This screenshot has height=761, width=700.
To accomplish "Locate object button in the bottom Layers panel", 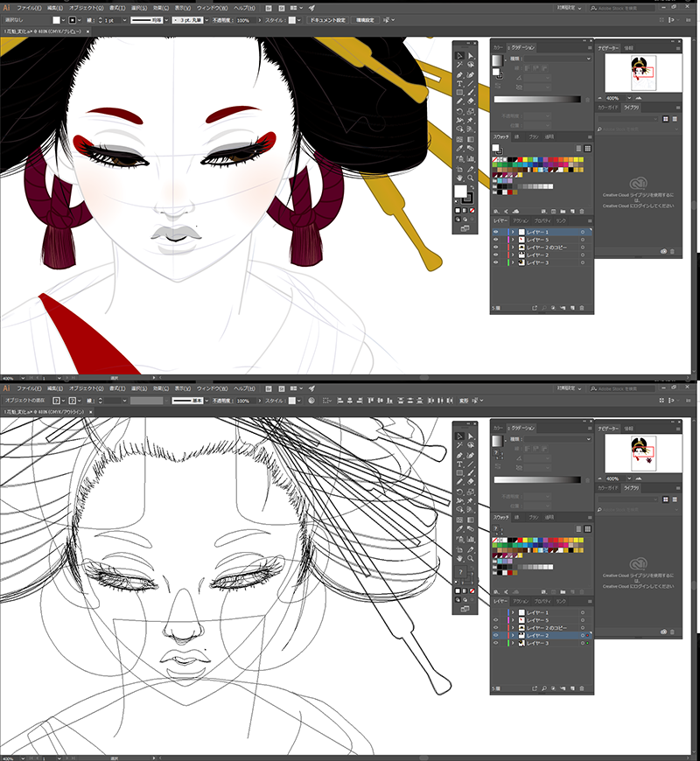I will pos(543,688).
